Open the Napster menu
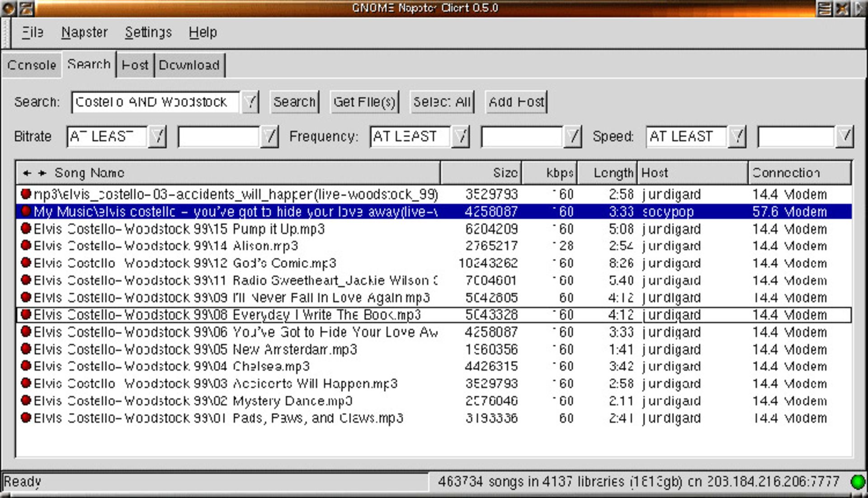This screenshot has height=498, width=868. pos(85,33)
